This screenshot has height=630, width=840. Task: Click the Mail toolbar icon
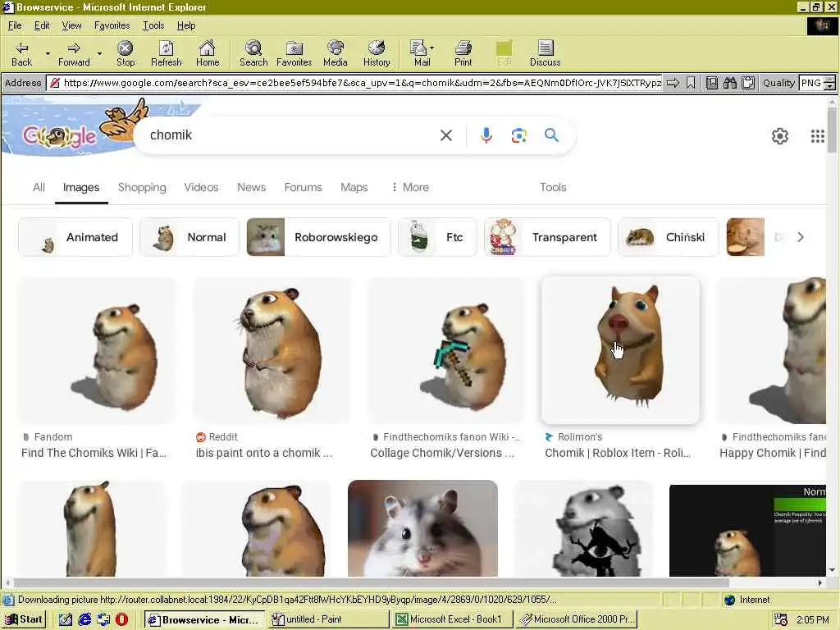(420, 53)
